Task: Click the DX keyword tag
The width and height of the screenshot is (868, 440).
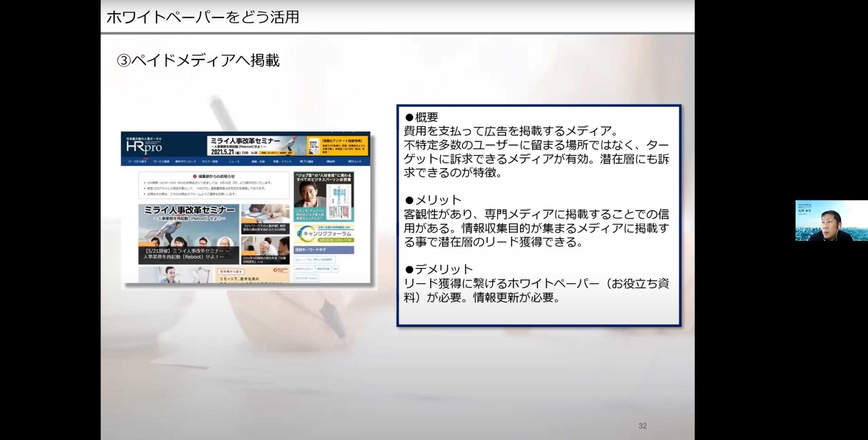Action: pos(335,269)
